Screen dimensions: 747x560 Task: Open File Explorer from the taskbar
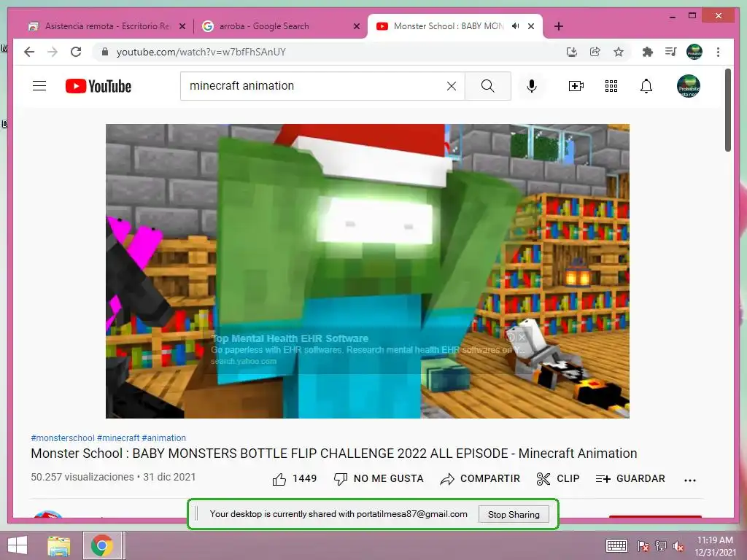click(58, 545)
